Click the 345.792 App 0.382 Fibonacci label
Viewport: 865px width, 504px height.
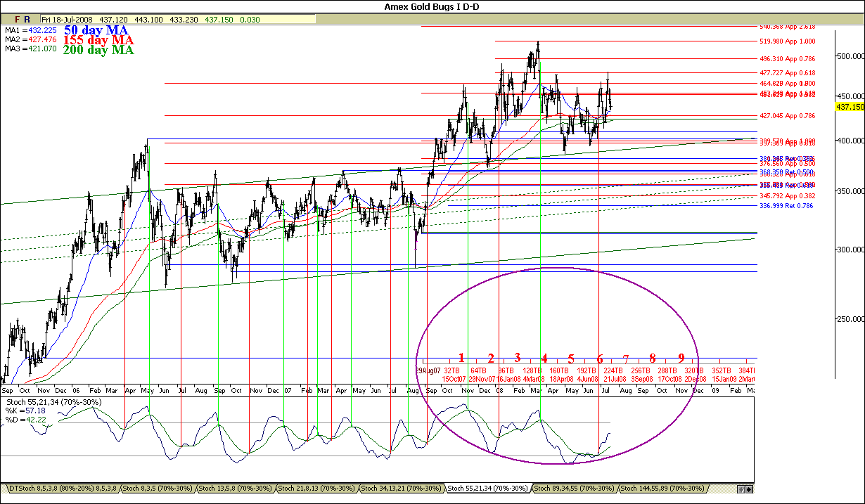pos(787,195)
